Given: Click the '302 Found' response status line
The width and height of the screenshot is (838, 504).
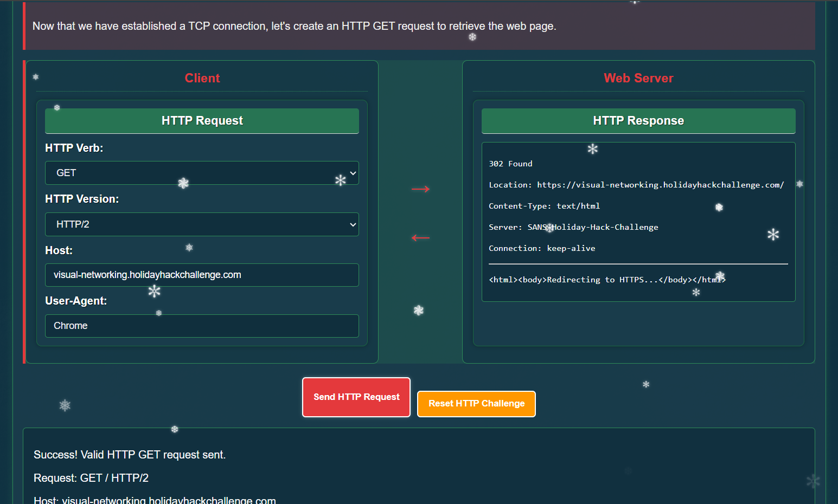Looking at the screenshot, I should pyautogui.click(x=510, y=164).
